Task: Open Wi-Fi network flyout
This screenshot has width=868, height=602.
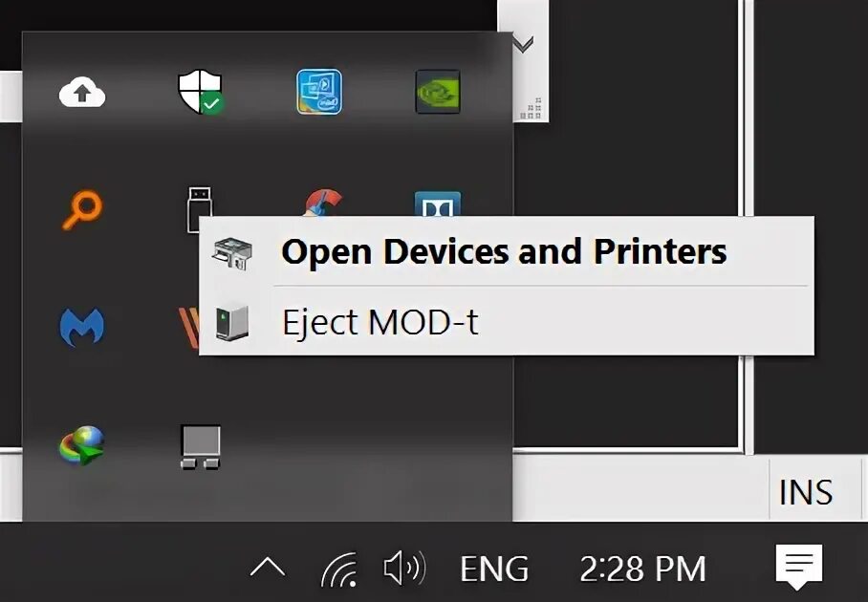Action: (339, 569)
